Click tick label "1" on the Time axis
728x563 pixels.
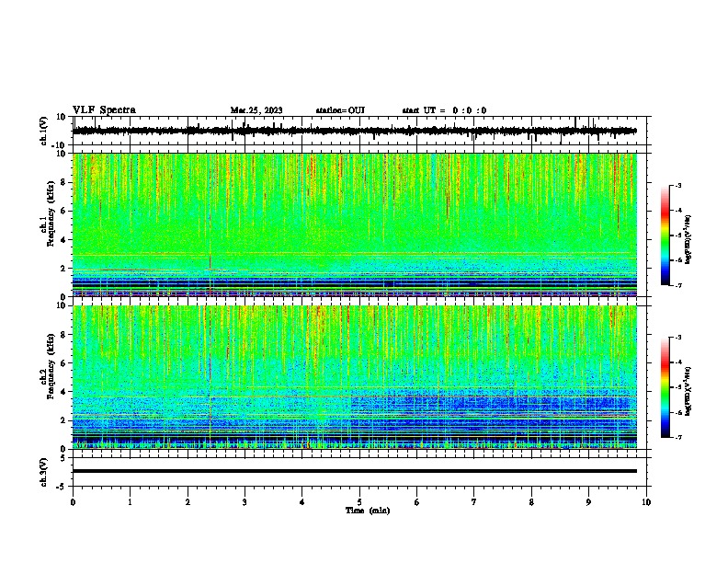click(130, 502)
